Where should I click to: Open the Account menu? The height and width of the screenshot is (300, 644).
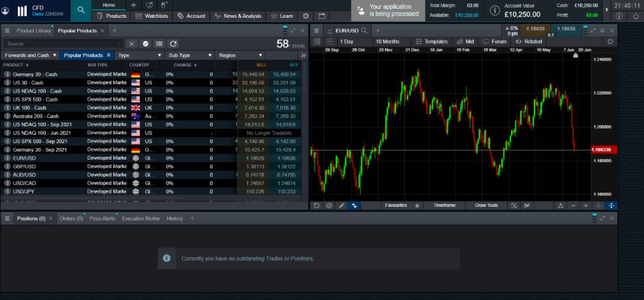pos(191,16)
